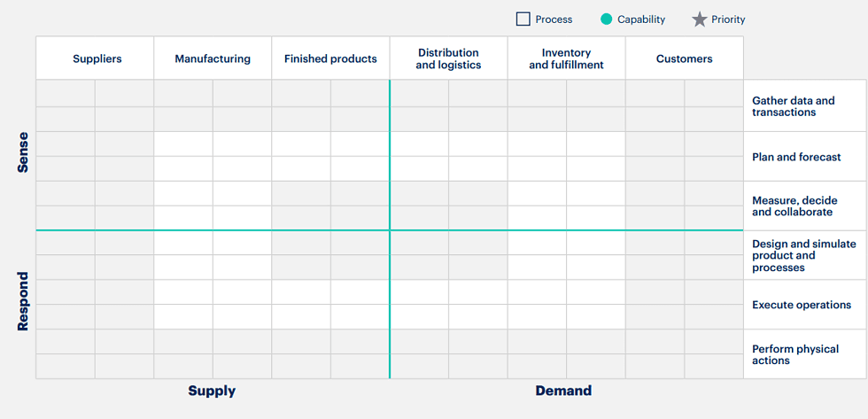Click the Manufacturing column header
The height and width of the screenshot is (419, 868).
click(x=213, y=58)
